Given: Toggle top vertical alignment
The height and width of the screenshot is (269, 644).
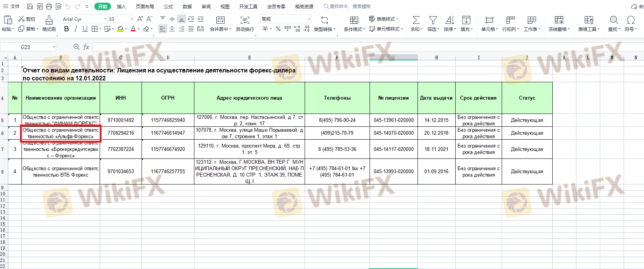Looking at the screenshot, I should pos(163,19).
